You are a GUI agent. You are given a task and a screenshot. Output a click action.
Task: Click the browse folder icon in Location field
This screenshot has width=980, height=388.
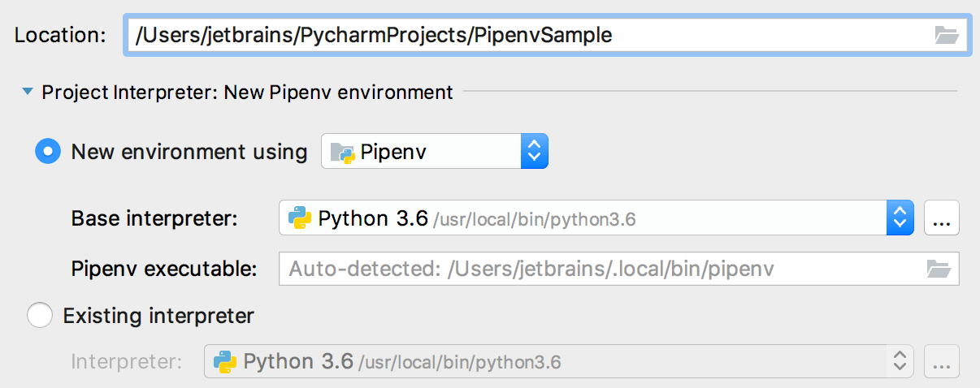[x=946, y=35]
